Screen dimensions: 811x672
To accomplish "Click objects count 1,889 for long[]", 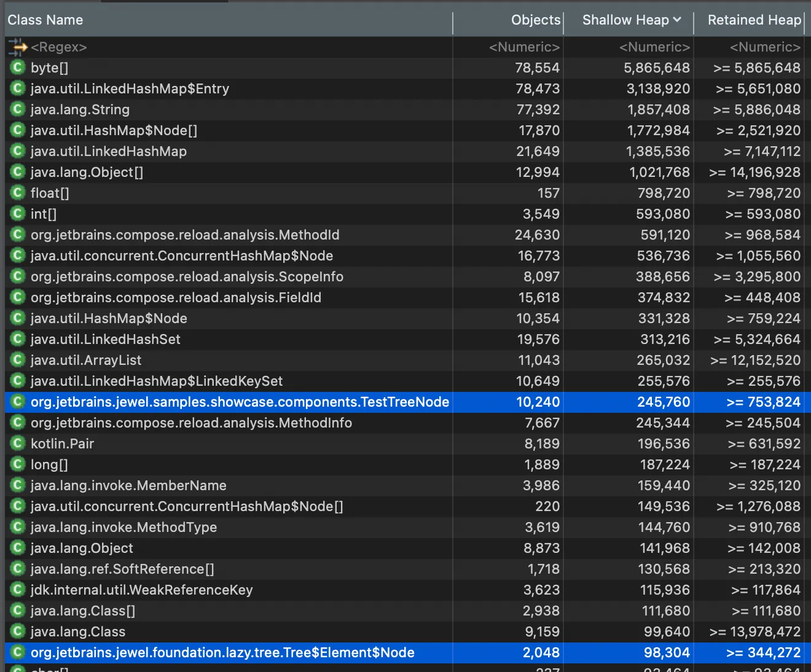I will pyautogui.click(x=542, y=464).
